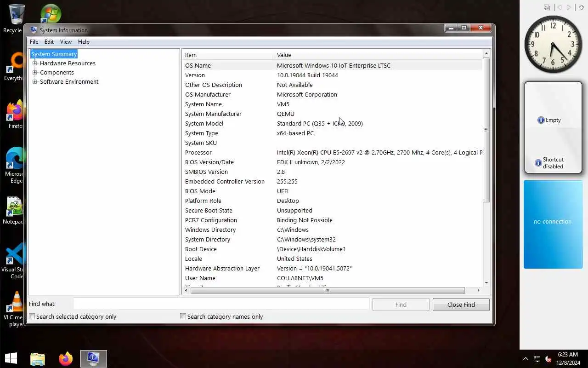Expand the Software Environment tree node

34,81
